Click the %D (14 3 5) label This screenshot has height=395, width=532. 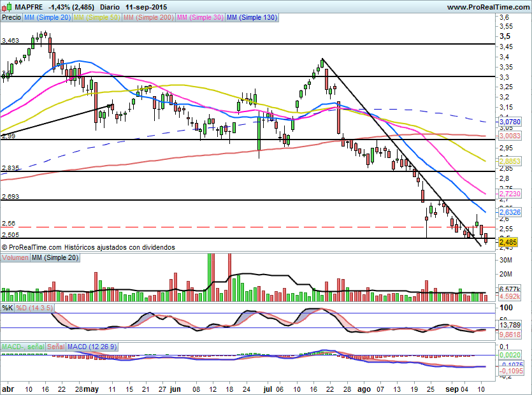coord(34,308)
